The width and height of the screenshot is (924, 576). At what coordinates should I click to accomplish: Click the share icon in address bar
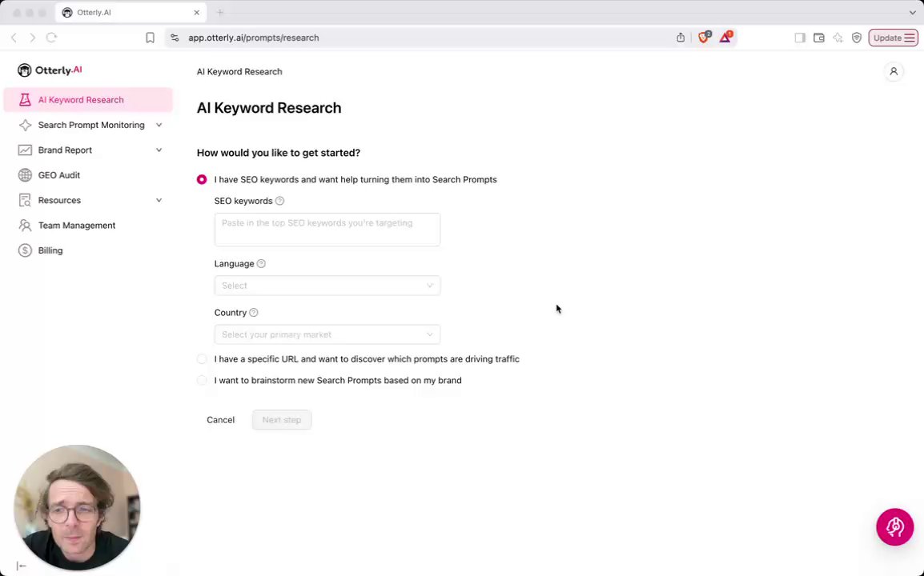(681, 38)
